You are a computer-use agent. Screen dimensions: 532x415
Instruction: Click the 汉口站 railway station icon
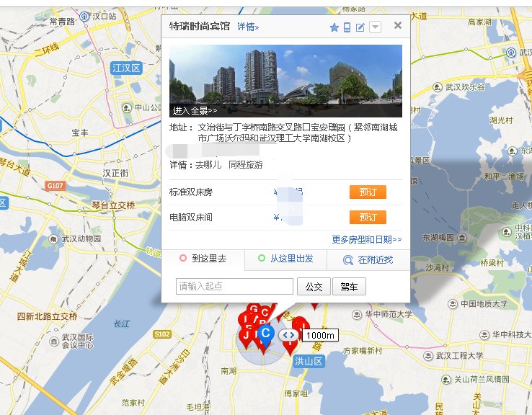pos(84,16)
